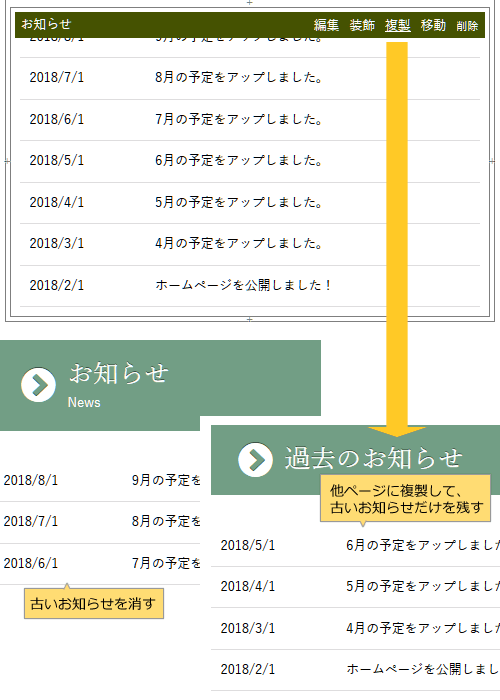Click the お知らせ block title label
This screenshot has width=500, height=700.
[46, 24]
